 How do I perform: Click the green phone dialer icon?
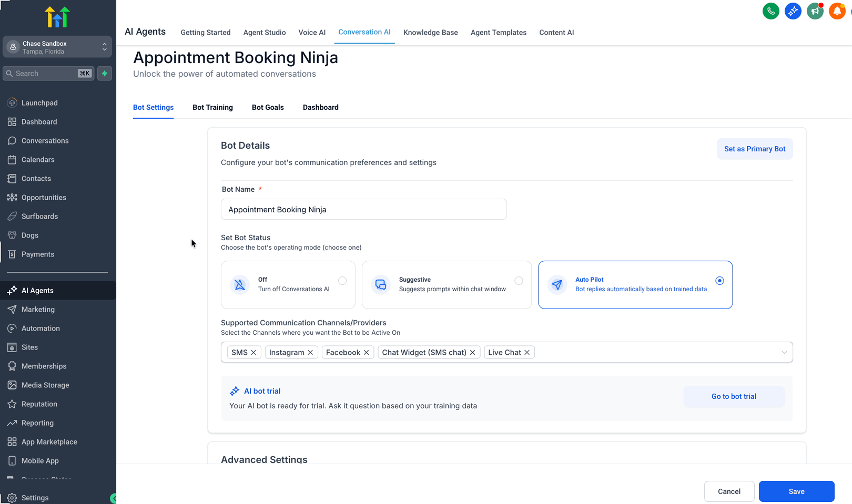(771, 11)
